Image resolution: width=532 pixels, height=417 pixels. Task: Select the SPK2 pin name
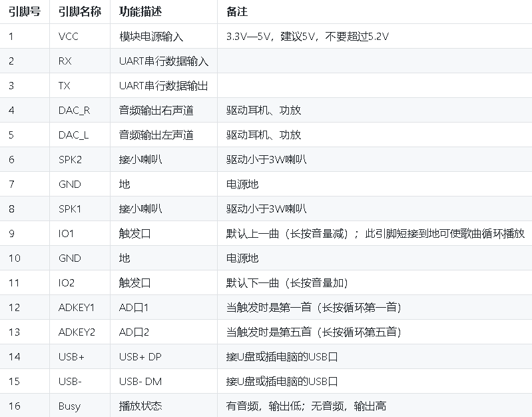point(70,160)
